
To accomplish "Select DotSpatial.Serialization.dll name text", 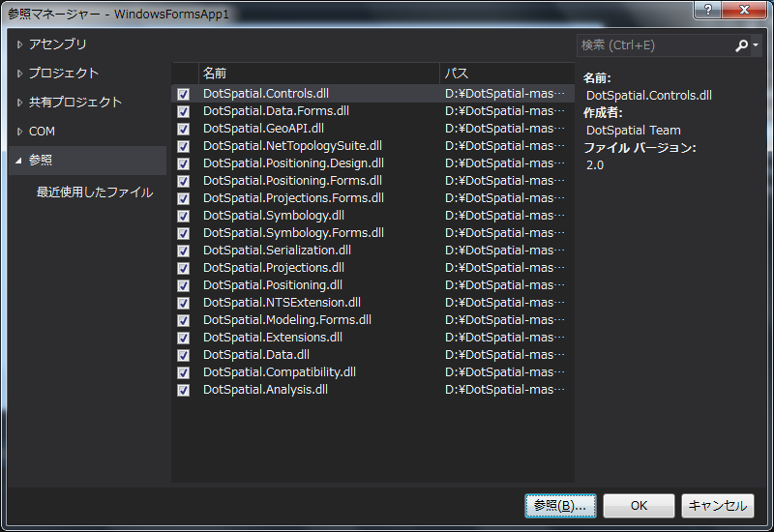I will [x=277, y=251].
